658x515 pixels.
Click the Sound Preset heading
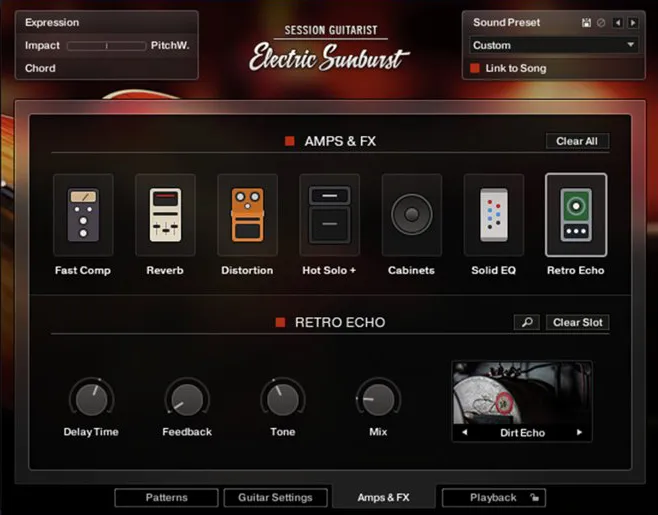(x=507, y=23)
